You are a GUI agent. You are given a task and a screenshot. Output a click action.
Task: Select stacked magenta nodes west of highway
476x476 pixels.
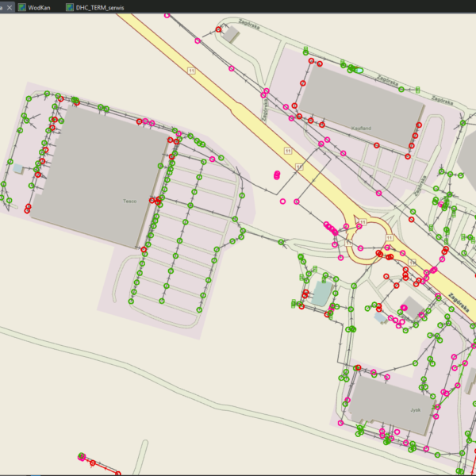tap(277, 175)
